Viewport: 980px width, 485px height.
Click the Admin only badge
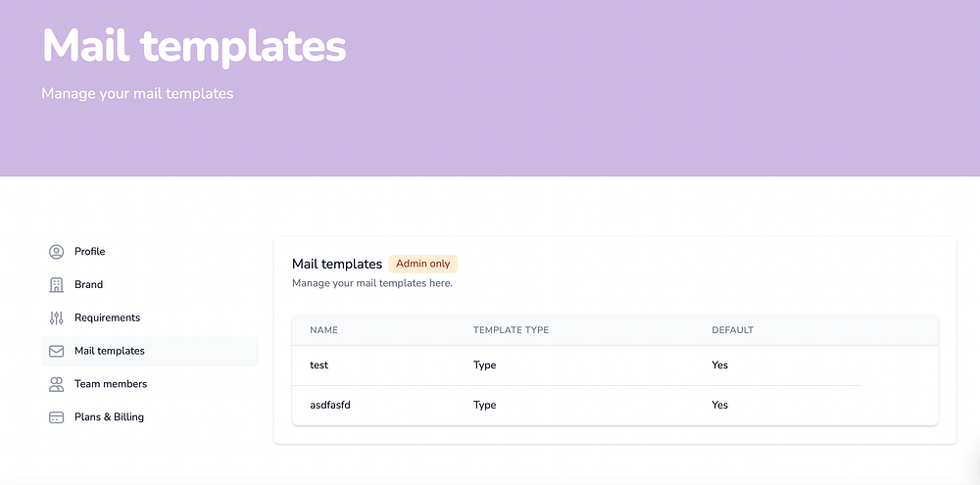[x=423, y=264]
